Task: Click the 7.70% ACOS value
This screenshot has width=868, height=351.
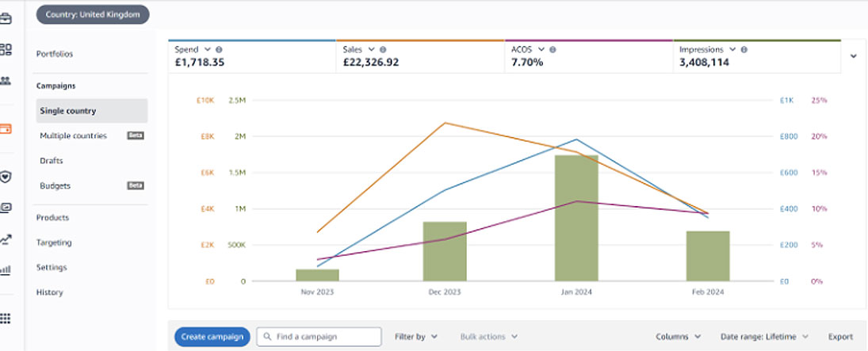Action: click(x=527, y=63)
